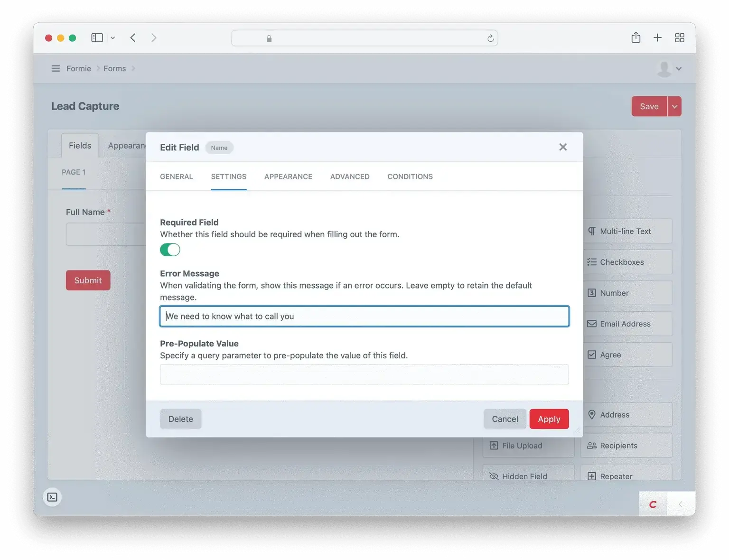This screenshot has height=560, width=729.
Task: Select the Agree field type
Action: (610, 355)
